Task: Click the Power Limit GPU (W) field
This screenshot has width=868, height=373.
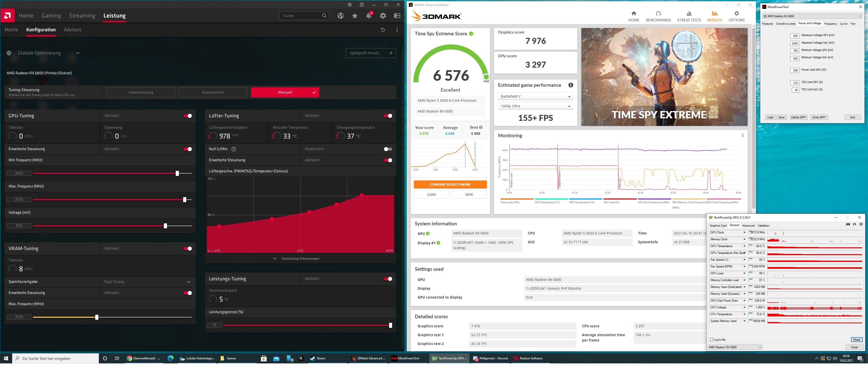Action: point(795,70)
